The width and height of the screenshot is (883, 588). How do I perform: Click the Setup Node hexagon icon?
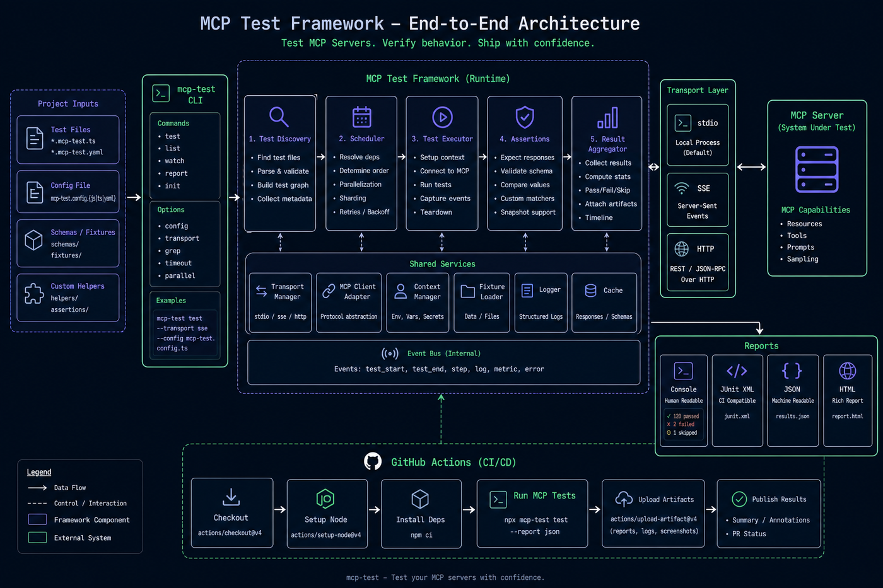[325, 499]
